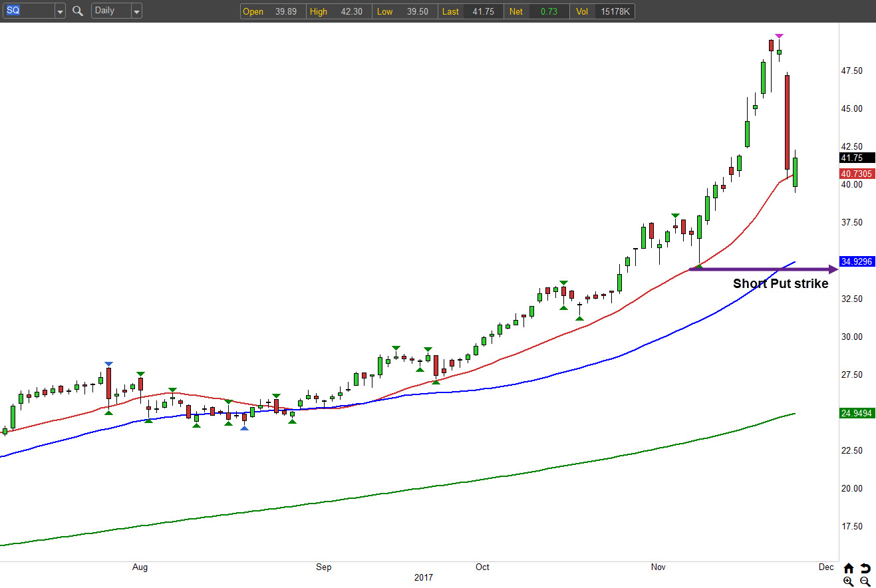The image size is (876, 588).
Task: Click the Oct label on the time axis
Action: (x=482, y=567)
